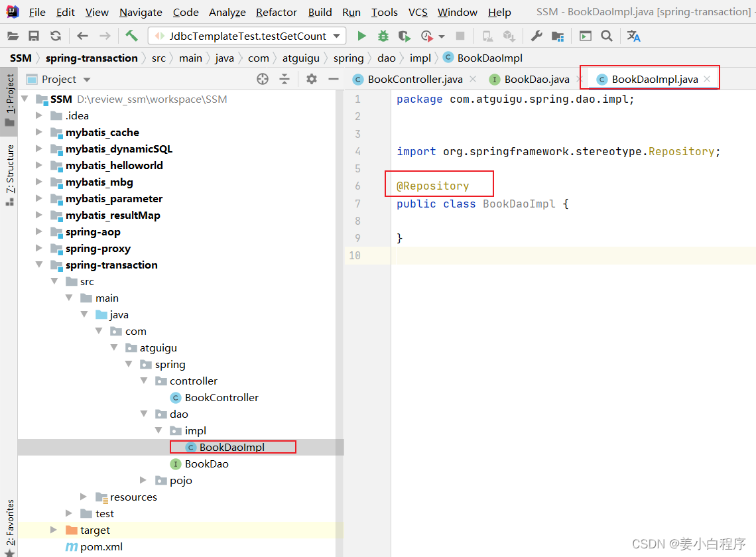
Task: Click the Save All toolbar icon
Action: click(34, 36)
